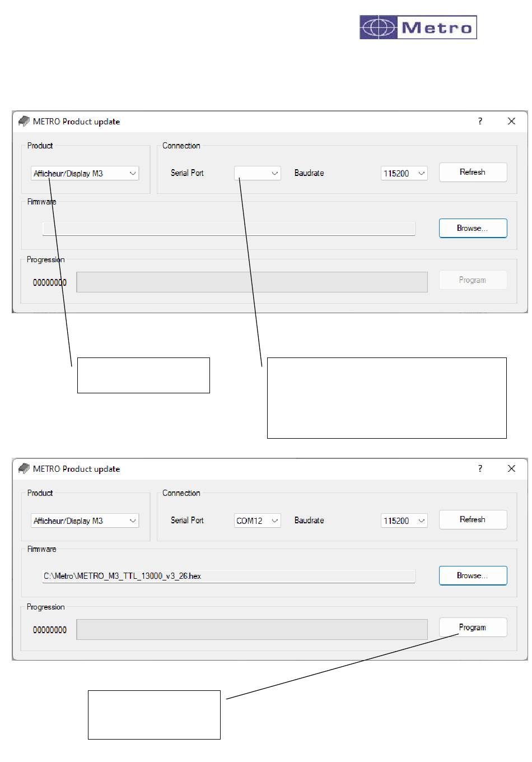Select the 00000000 counter in the empty-Serial-Port dialog

pyautogui.click(x=50, y=282)
